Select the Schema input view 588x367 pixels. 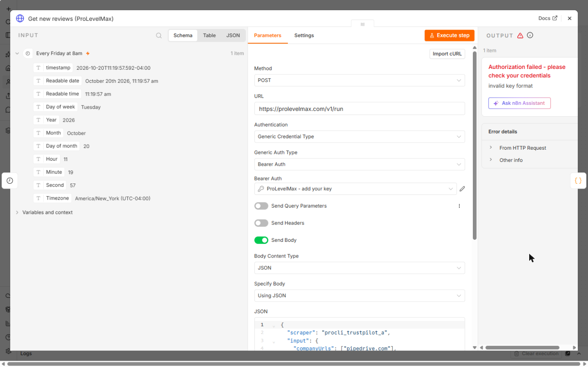click(183, 36)
